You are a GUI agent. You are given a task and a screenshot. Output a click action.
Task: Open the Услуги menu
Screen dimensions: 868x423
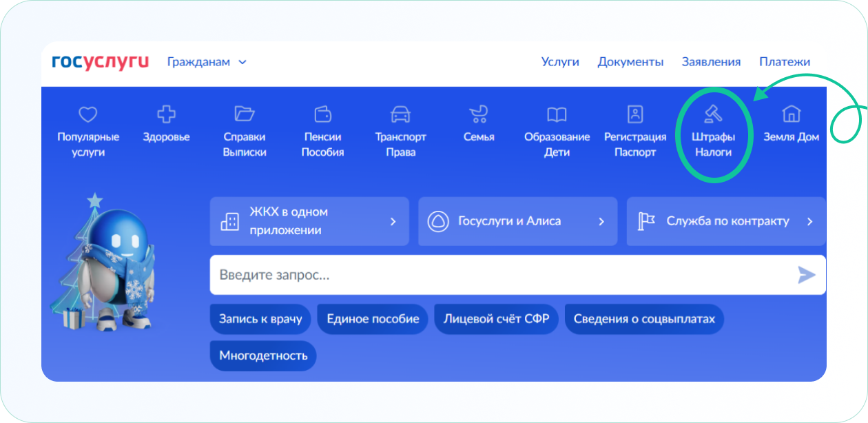tap(560, 62)
